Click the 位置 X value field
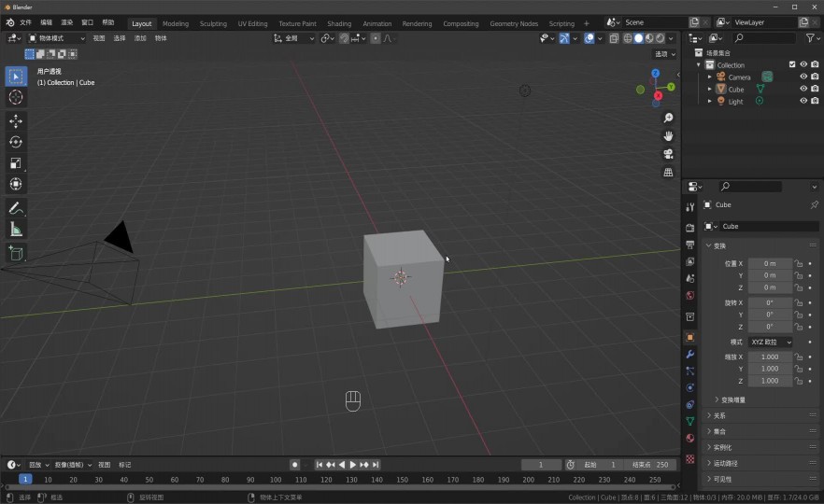 click(x=770, y=263)
